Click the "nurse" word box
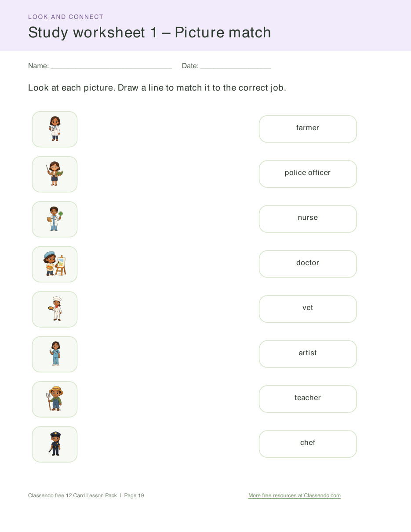Viewport: 411px width, 532px height. coord(308,219)
